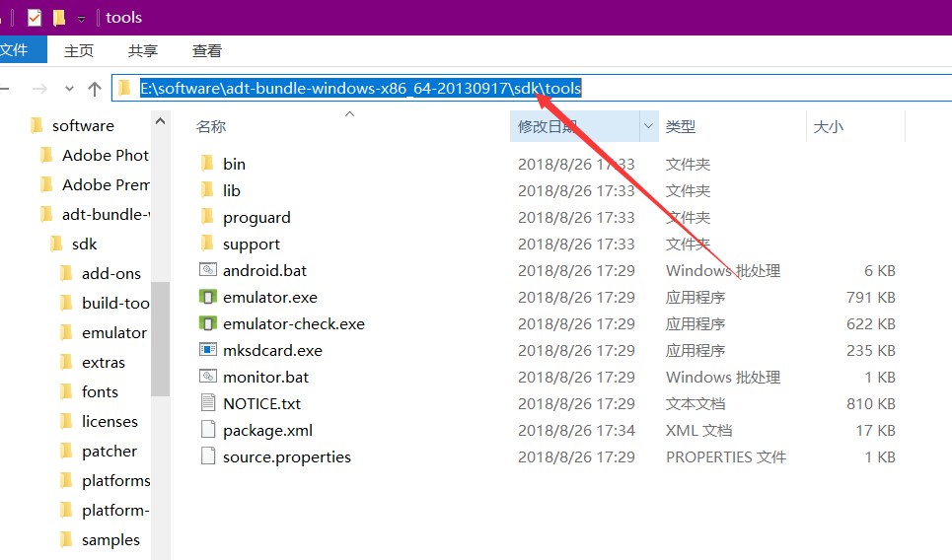The width and height of the screenshot is (952, 560).
Task: Click the emulator.exe file name
Action: click(270, 298)
